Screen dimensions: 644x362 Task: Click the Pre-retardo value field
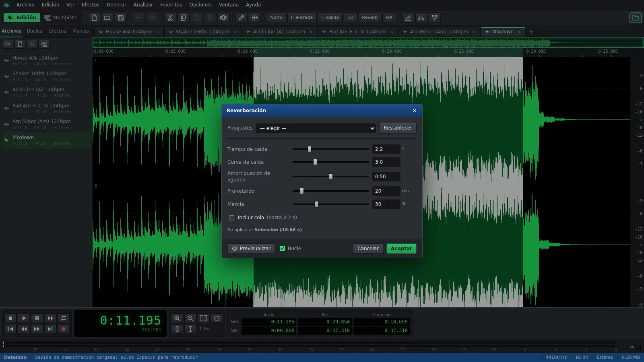(386, 191)
